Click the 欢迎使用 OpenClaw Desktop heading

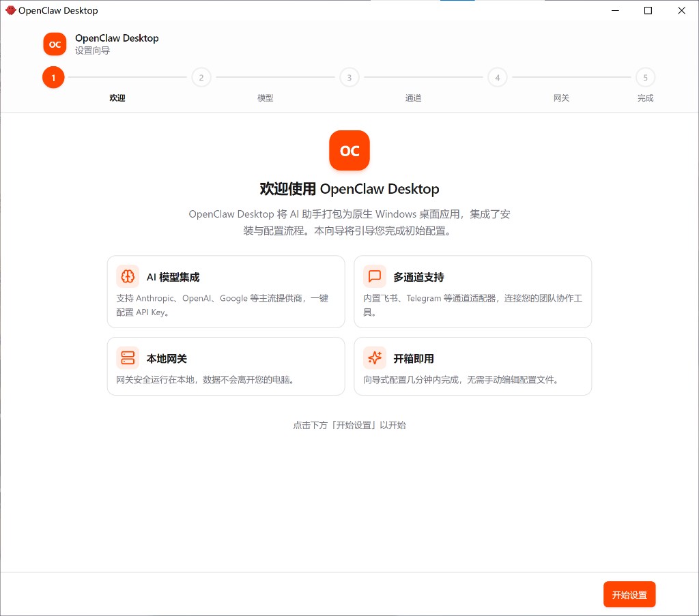point(349,189)
